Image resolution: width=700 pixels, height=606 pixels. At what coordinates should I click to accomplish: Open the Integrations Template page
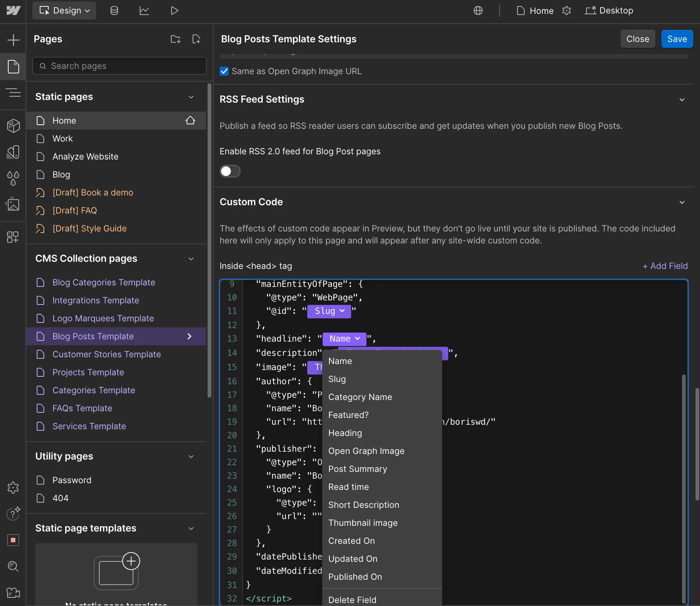coord(116,300)
